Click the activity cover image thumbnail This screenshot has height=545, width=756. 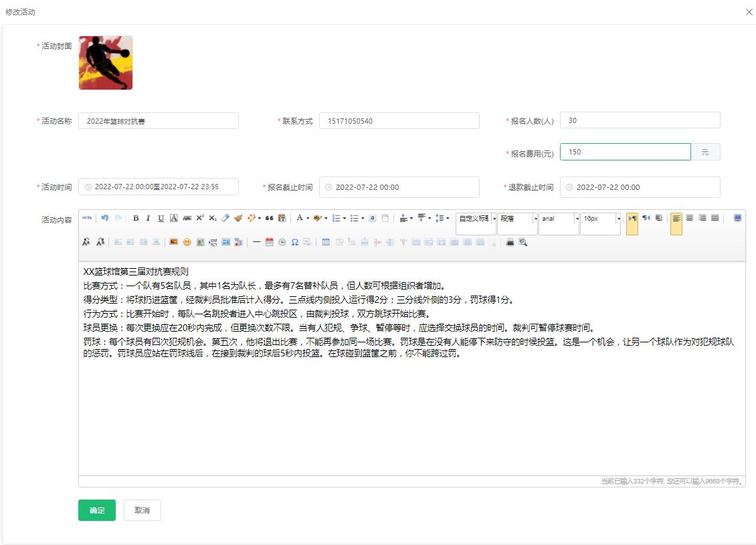click(105, 62)
